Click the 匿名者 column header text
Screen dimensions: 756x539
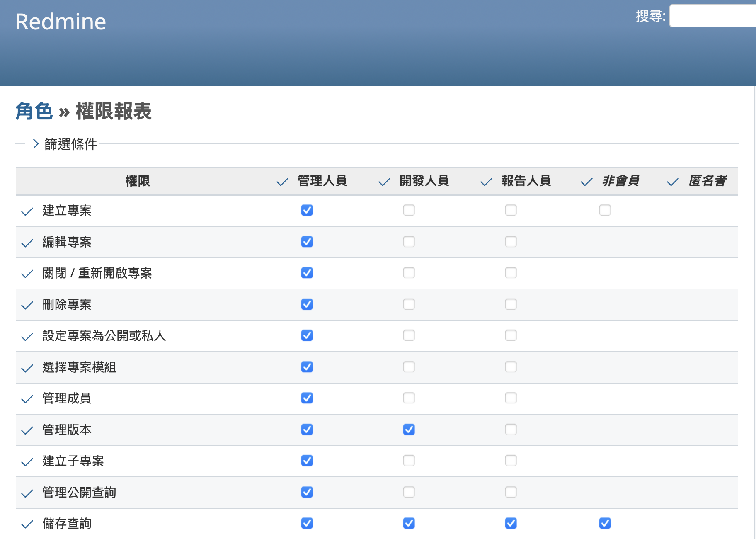coord(707,181)
